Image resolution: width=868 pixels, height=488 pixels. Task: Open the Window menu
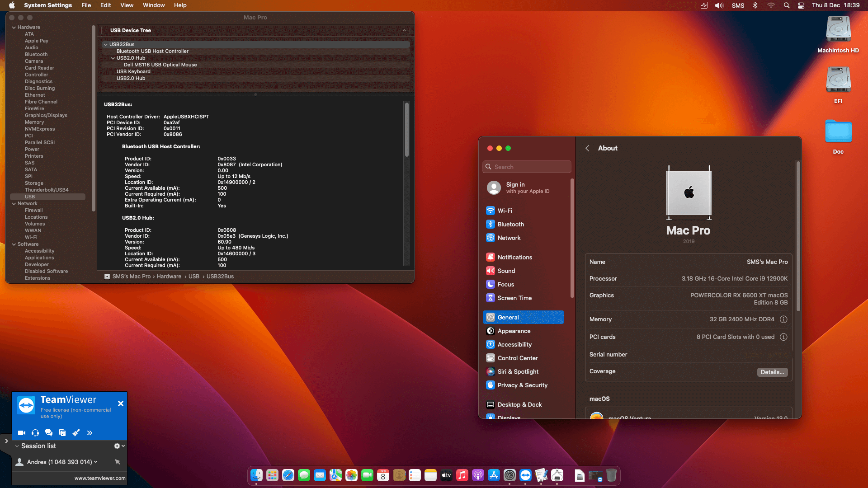tap(154, 5)
